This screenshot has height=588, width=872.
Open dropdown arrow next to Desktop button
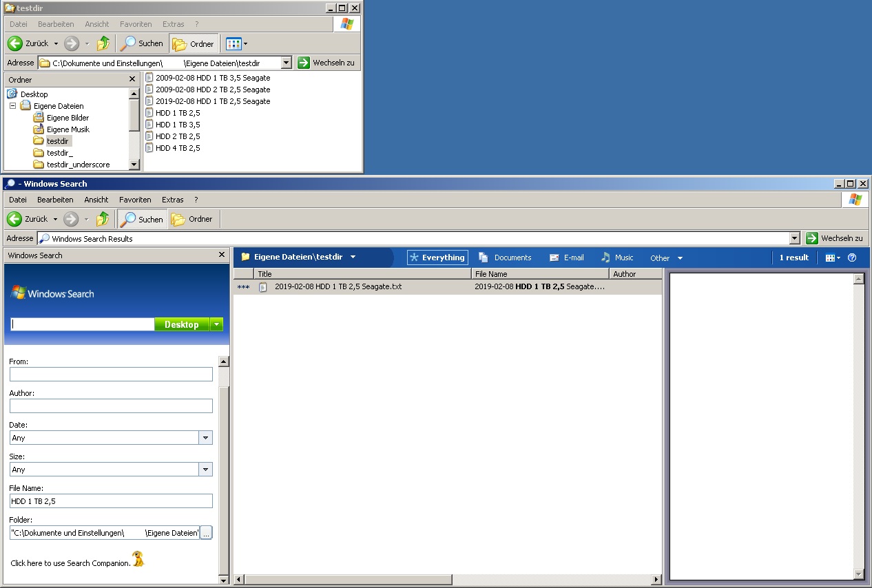pyautogui.click(x=217, y=324)
